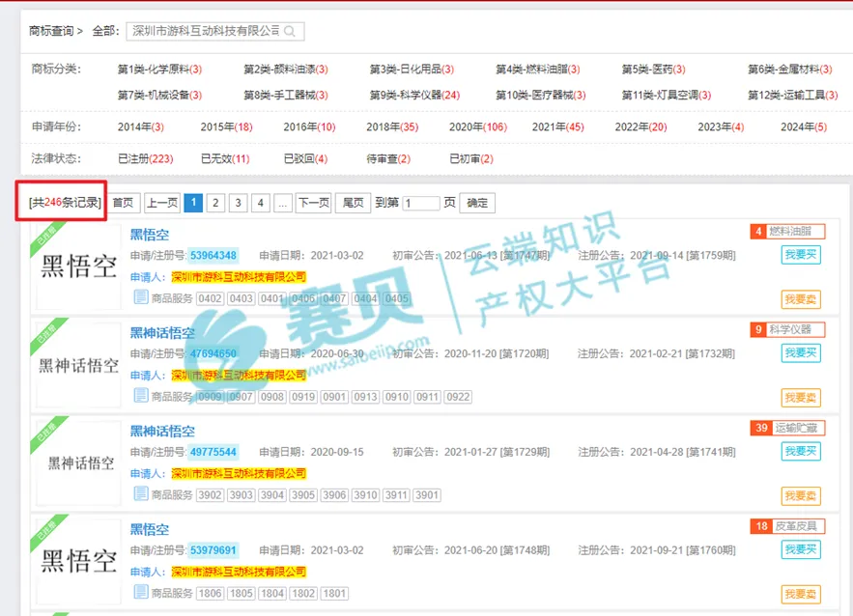Image resolution: width=853 pixels, height=616 pixels.
Task: Open registration number 53964348
Action: pyautogui.click(x=213, y=256)
